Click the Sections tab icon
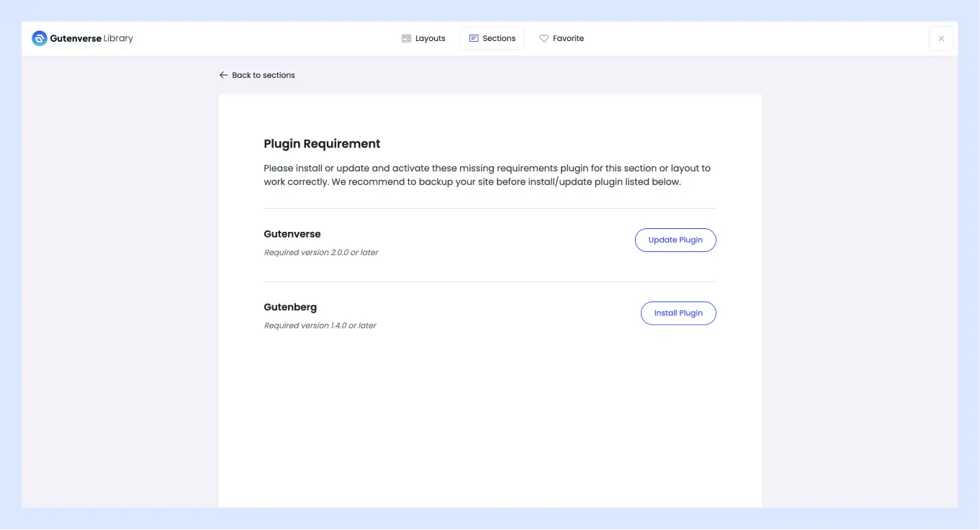The width and height of the screenshot is (980, 530). click(474, 38)
